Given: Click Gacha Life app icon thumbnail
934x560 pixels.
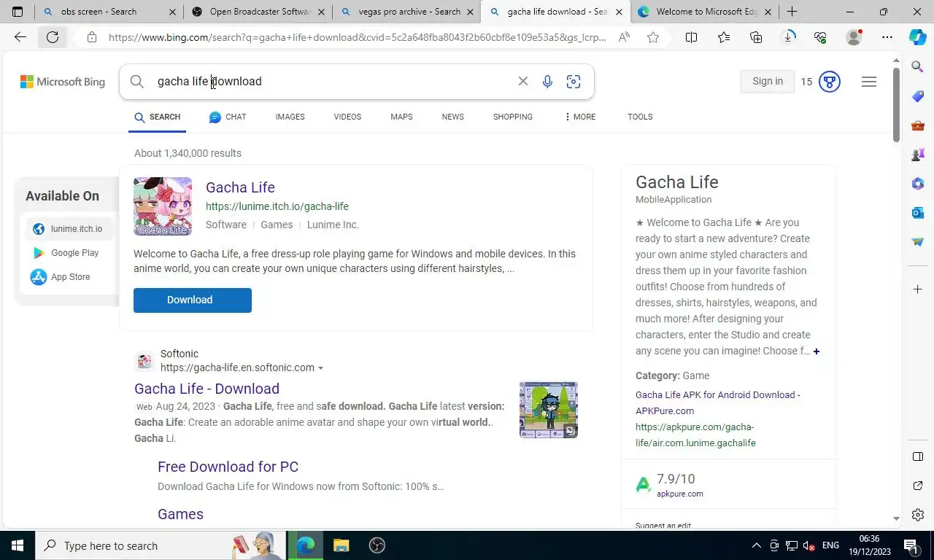Looking at the screenshot, I should 163,206.
